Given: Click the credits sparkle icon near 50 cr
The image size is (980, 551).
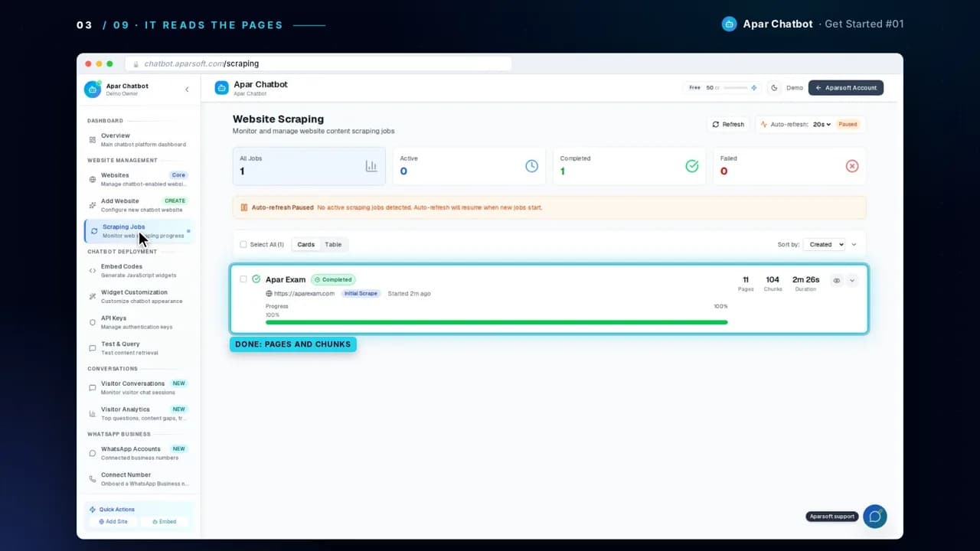Looking at the screenshot, I should (754, 88).
